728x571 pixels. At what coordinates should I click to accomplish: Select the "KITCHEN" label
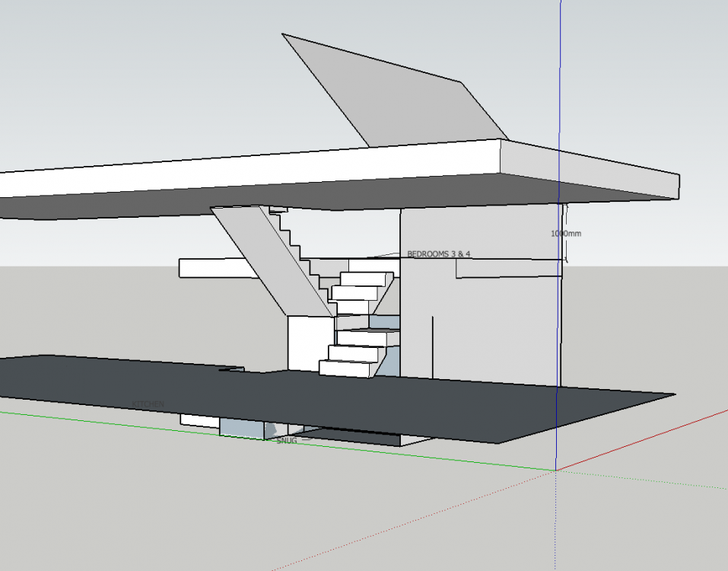[148, 404]
